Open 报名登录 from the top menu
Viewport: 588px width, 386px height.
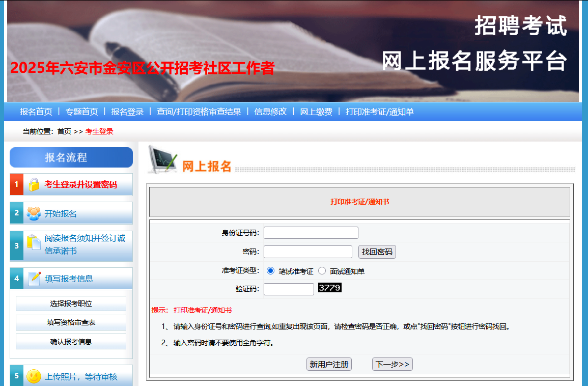129,112
